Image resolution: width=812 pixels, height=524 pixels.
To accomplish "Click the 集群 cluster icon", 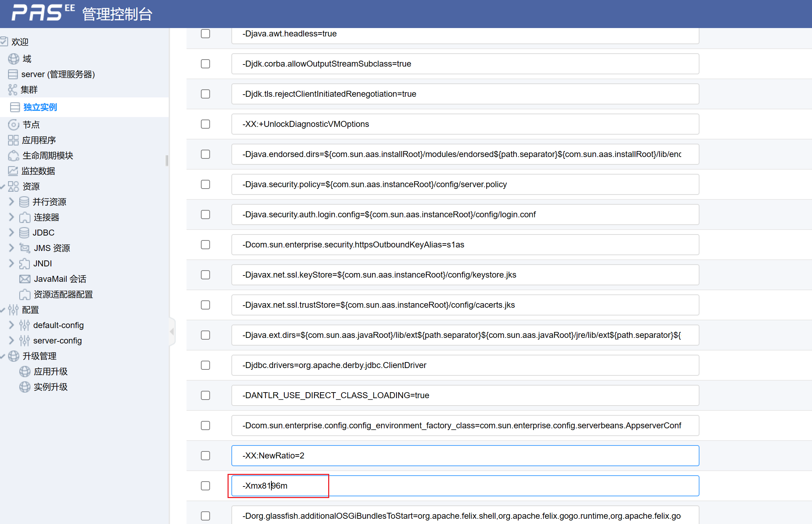I will pyautogui.click(x=13, y=90).
